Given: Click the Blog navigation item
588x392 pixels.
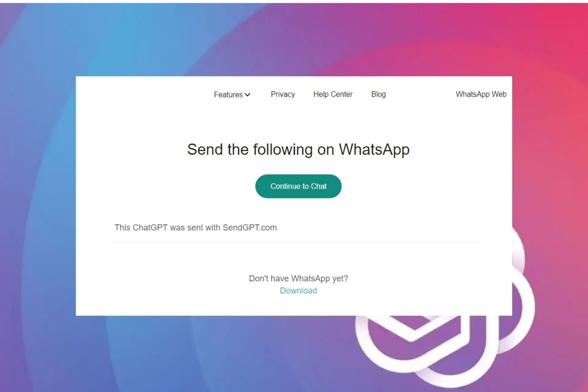Looking at the screenshot, I should click(379, 94).
